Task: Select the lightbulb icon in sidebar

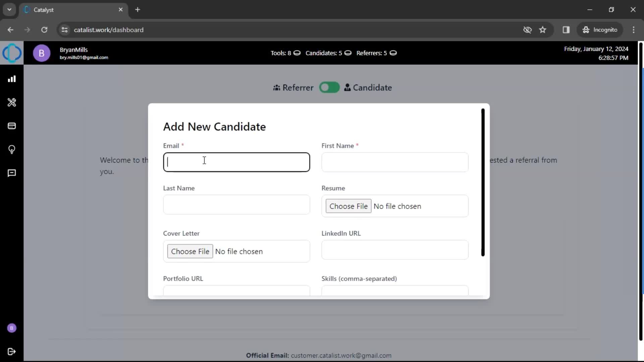Action: tap(11, 149)
